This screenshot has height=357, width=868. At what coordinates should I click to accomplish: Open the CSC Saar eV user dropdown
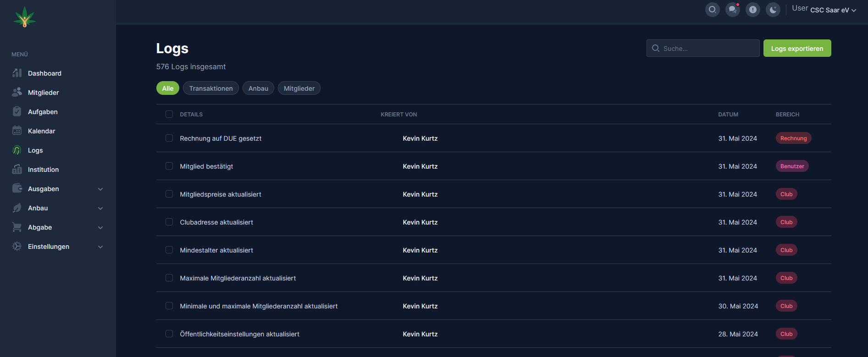pyautogui.click(x=833, y=10)
